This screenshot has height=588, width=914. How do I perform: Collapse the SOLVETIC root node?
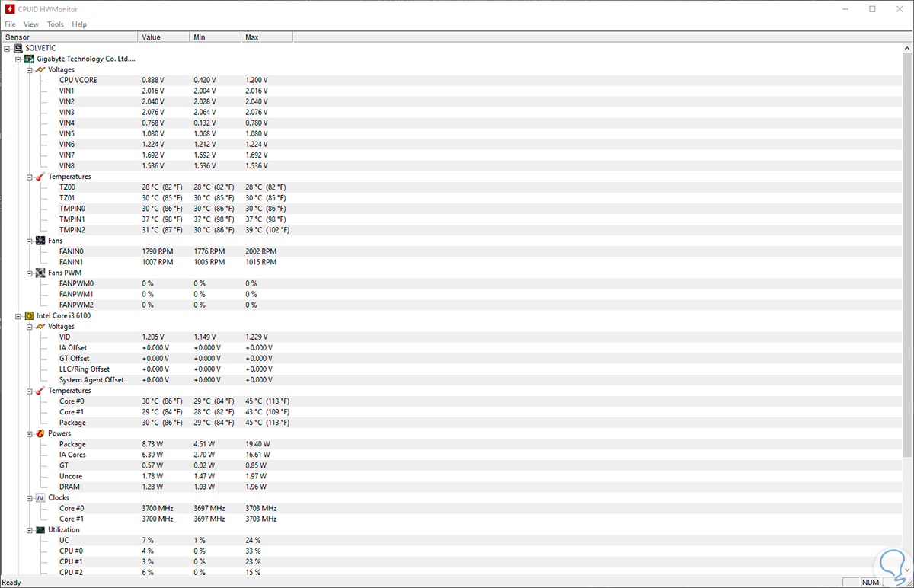pos(8,48)
